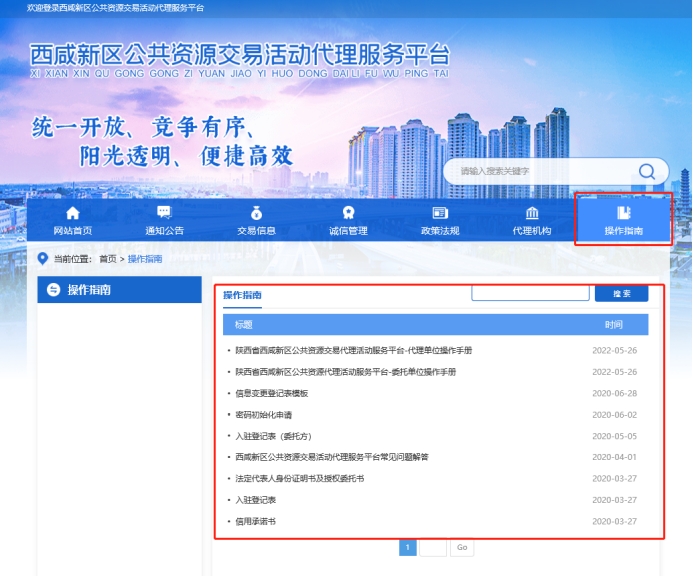The width and height of the screenshot is (693, 576).
Task: Click the Go pagination button
Action: tap(461, 548)
